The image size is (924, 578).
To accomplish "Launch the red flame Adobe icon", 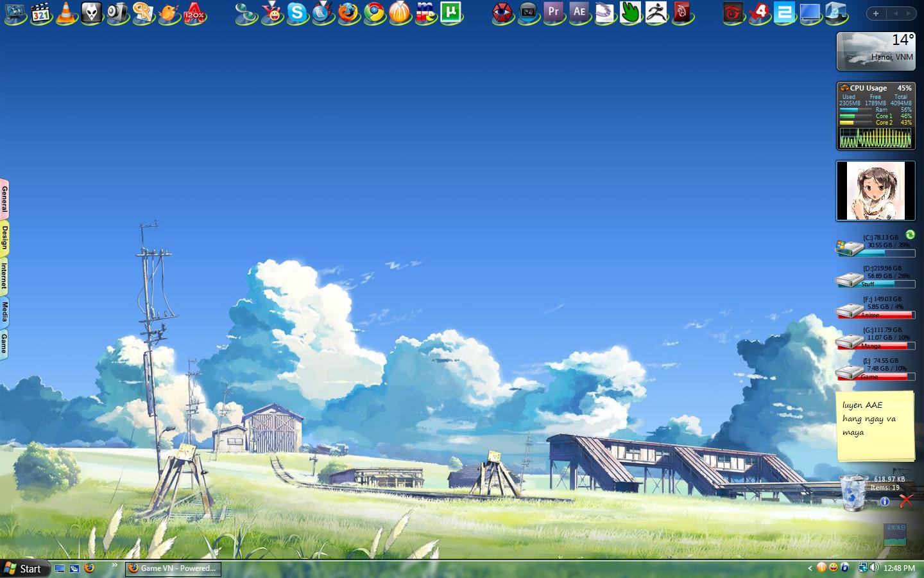I will [x=682, y=13].
